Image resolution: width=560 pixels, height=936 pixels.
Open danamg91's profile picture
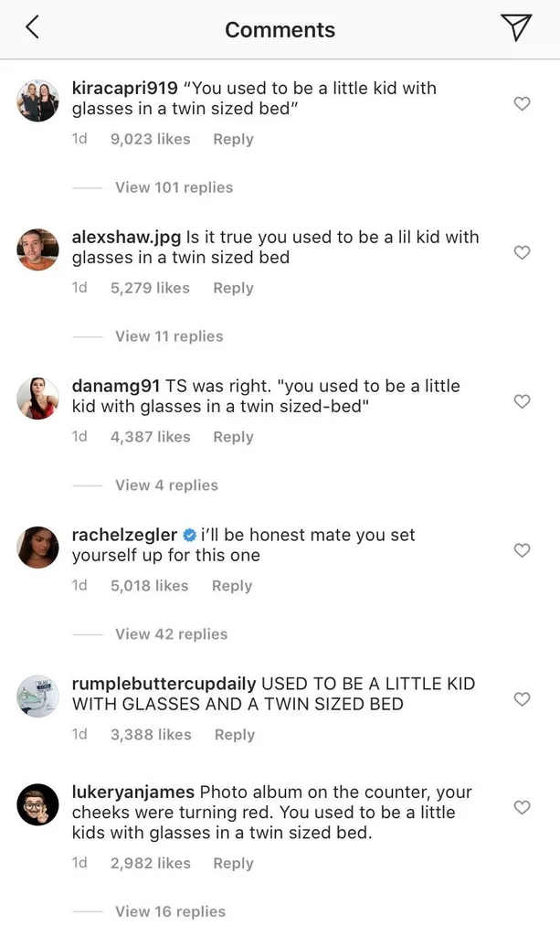[x=37, y=398]
